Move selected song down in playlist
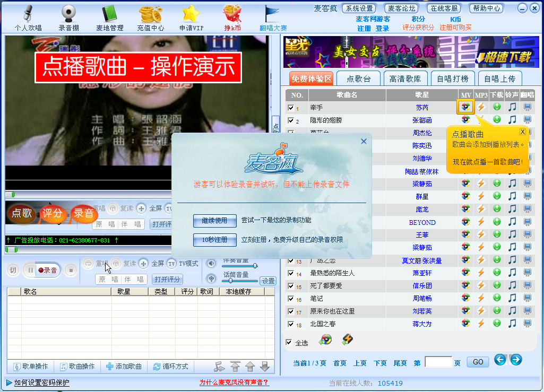 (265, 367)
